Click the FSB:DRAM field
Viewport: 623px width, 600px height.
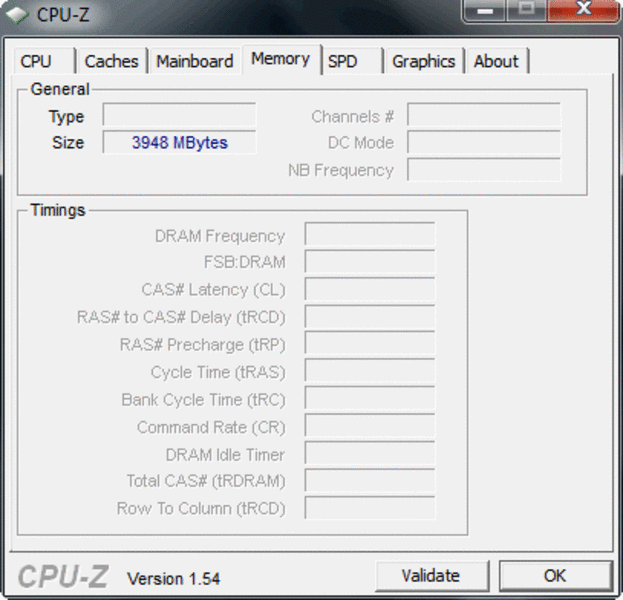370,261
